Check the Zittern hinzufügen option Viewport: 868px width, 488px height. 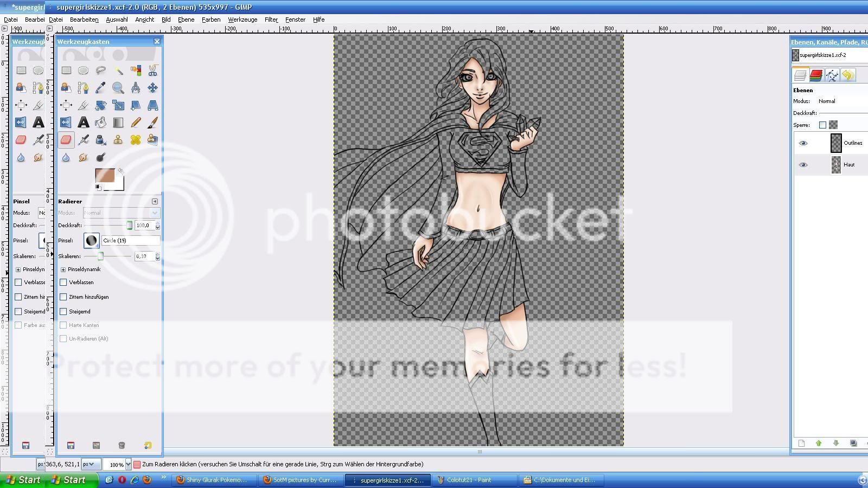point(63,297)
